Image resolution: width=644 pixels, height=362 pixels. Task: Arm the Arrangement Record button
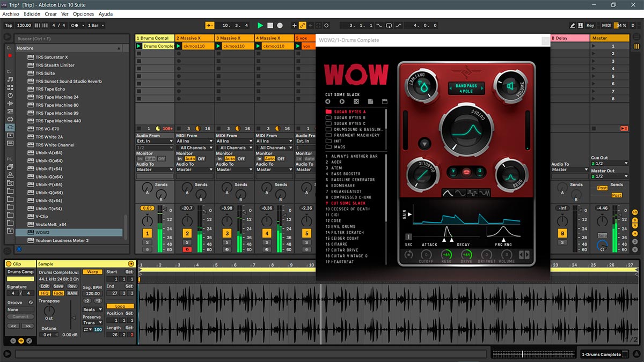pyautogui.click(x=280, y=25)
